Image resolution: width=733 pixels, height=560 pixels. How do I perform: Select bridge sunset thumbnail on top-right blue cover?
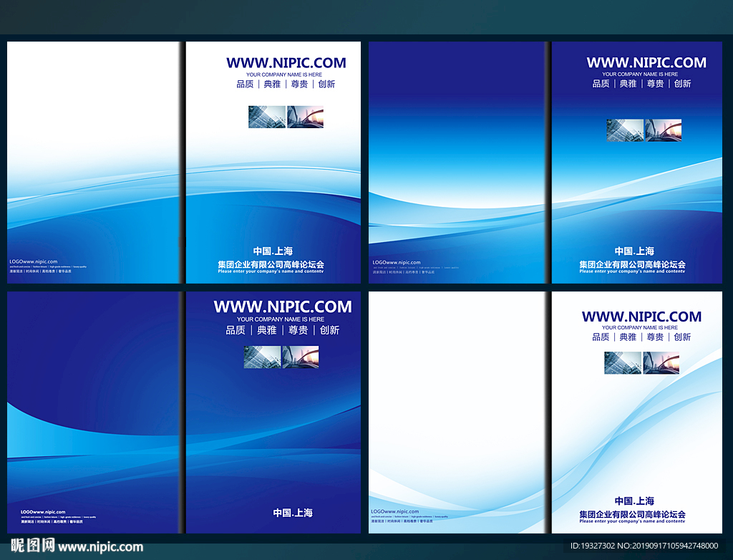(x=664, y=130)
